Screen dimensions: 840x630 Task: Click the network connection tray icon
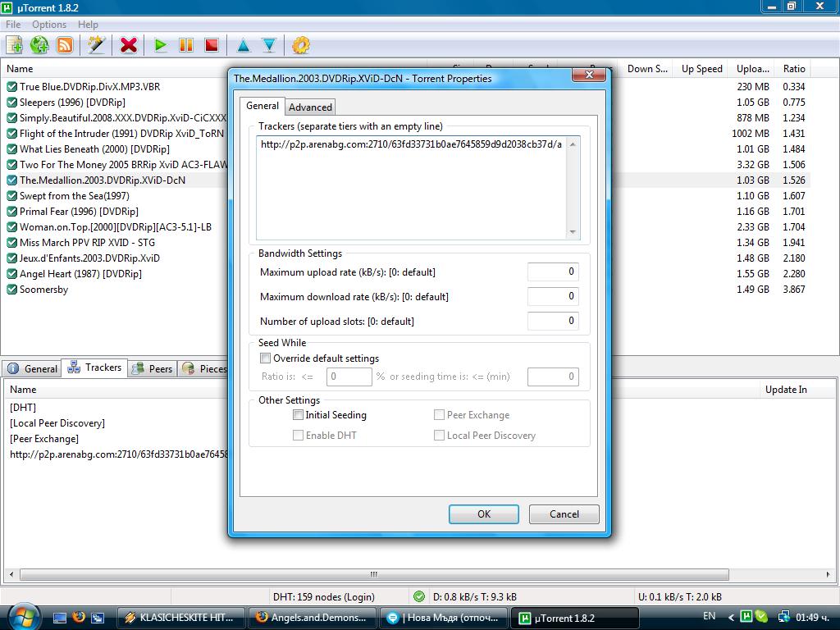[783, 617]
